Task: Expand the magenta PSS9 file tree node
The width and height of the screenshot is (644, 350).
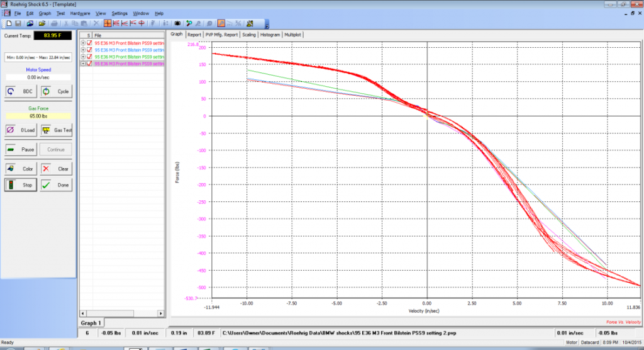Action: [84, 64]
